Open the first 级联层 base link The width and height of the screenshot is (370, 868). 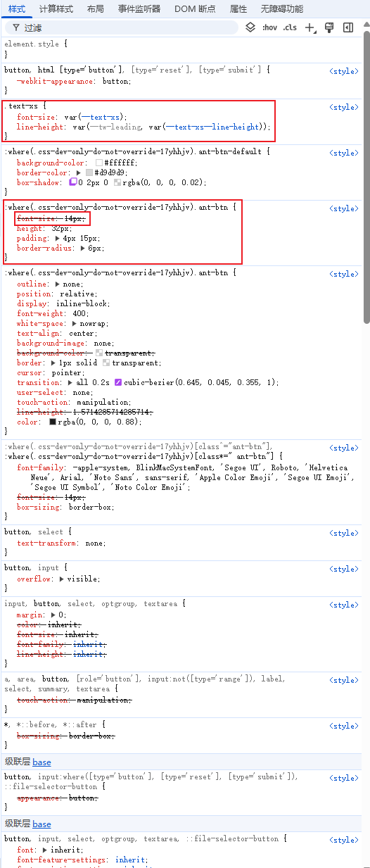coord(42,762)
